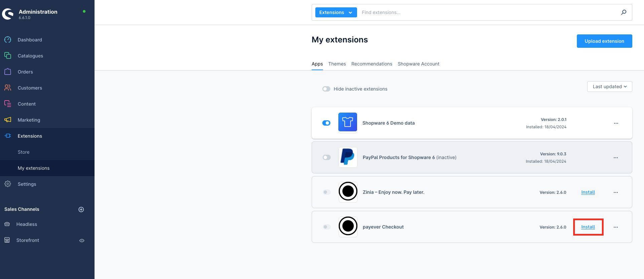This screenshot has height=279, width=644.
Task: Open the Marketing menu item
Action: (x=47, y=120)
